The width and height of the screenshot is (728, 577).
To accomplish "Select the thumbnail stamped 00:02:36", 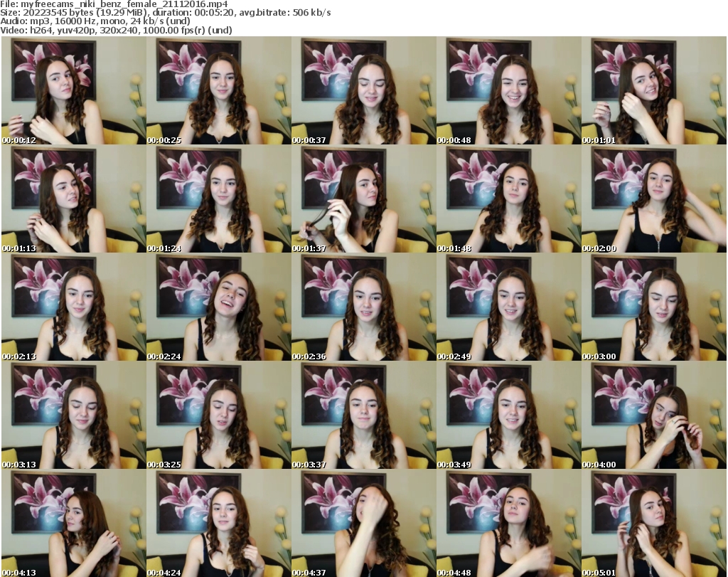I will click(364, 307).
